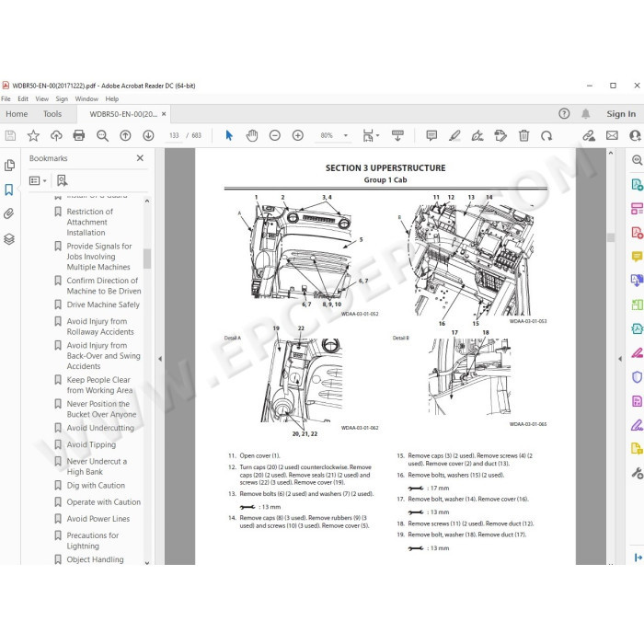Open page thumbnails panel icon

(9, 165)
